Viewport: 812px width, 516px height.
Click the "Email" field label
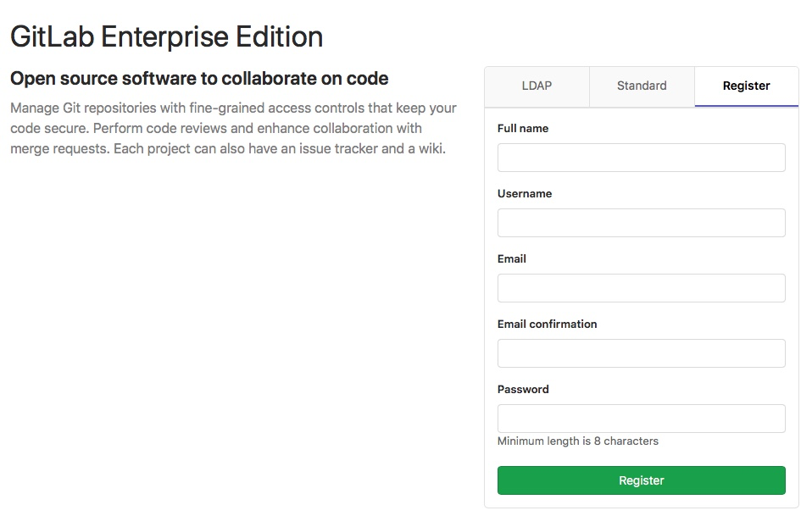point(512,259)
